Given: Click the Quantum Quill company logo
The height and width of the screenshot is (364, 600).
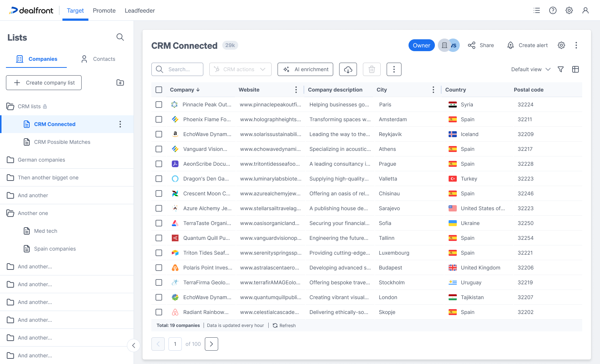Looking at the screenshot, I should click(x=175, y=238).
